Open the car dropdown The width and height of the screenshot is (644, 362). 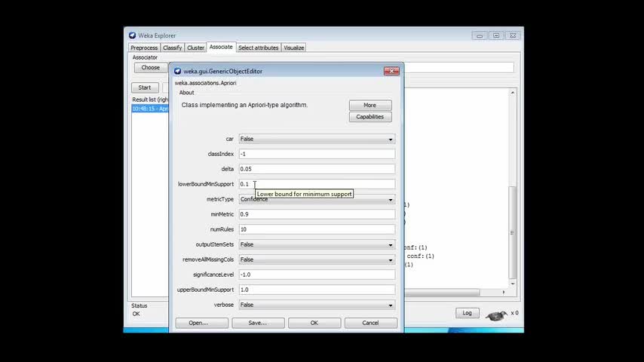(x=317, y=139)
